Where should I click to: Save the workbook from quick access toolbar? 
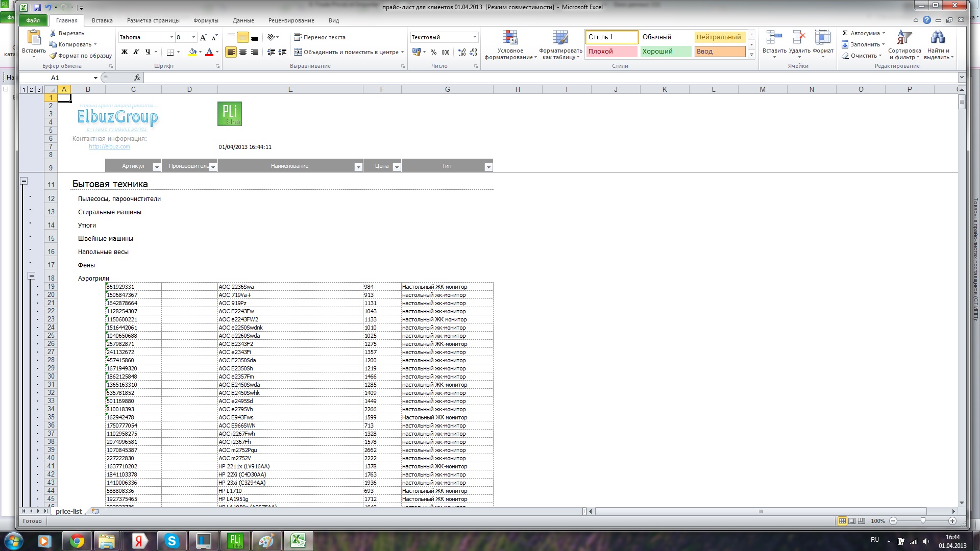coord(37,8)
